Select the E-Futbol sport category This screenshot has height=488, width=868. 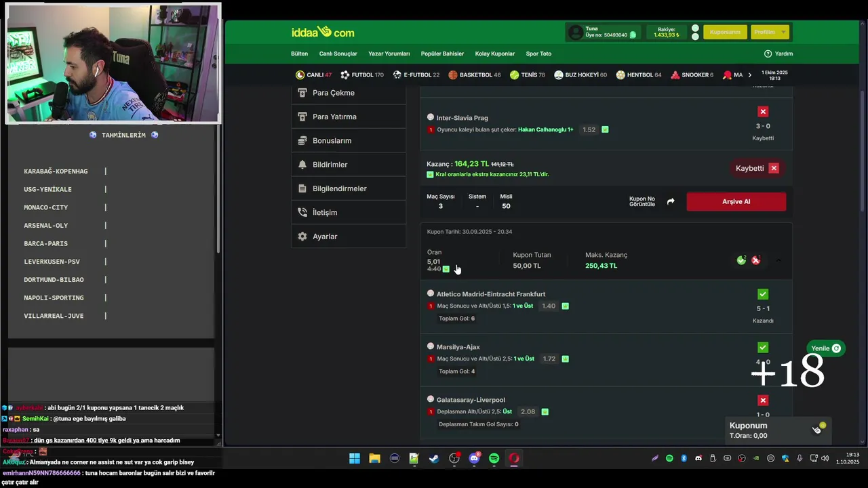pyautogui.click(x=416, y=75)
